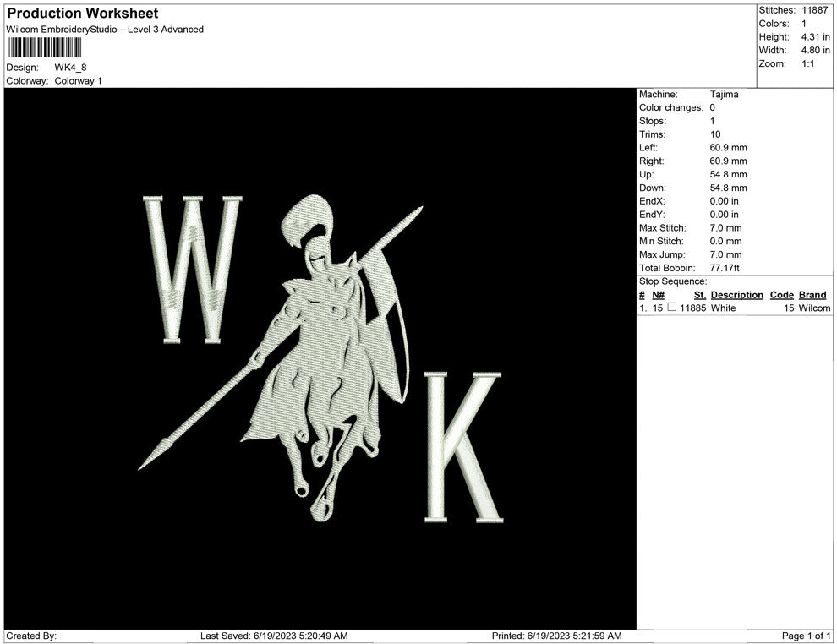Click the embroidered letter K in preview
This screenshot has width=837, height=644.
pyautogui.click(x=462, y=446)
